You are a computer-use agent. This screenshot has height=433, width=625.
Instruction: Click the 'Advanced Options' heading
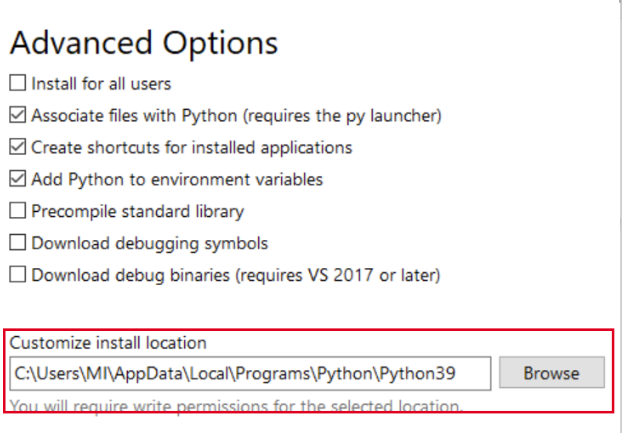(x=143, y=43)
